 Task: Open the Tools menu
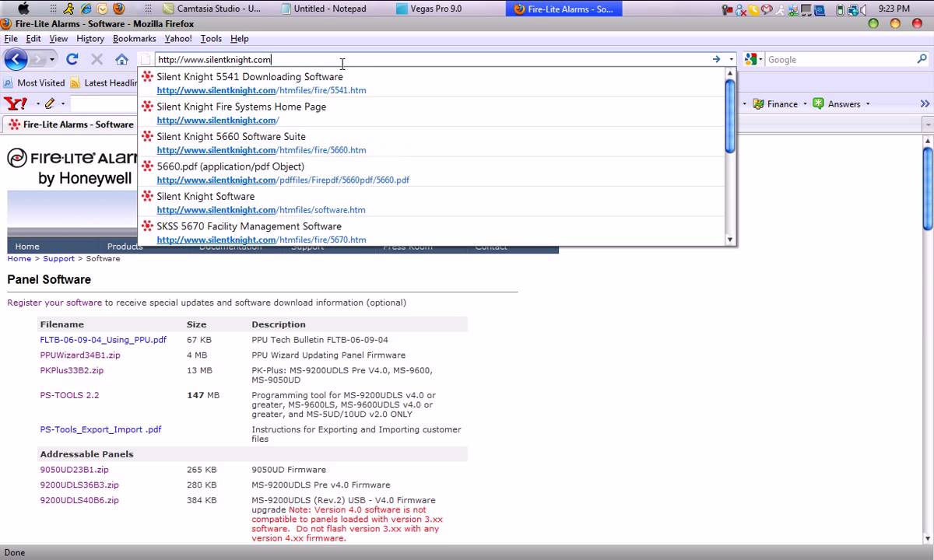coord(211,38)
